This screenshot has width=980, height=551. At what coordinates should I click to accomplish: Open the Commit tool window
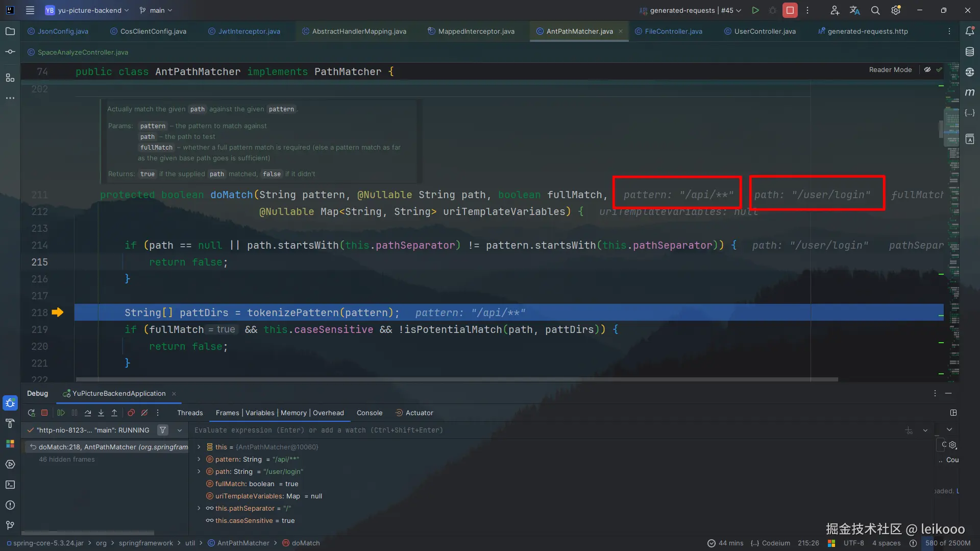pos(10,52)
